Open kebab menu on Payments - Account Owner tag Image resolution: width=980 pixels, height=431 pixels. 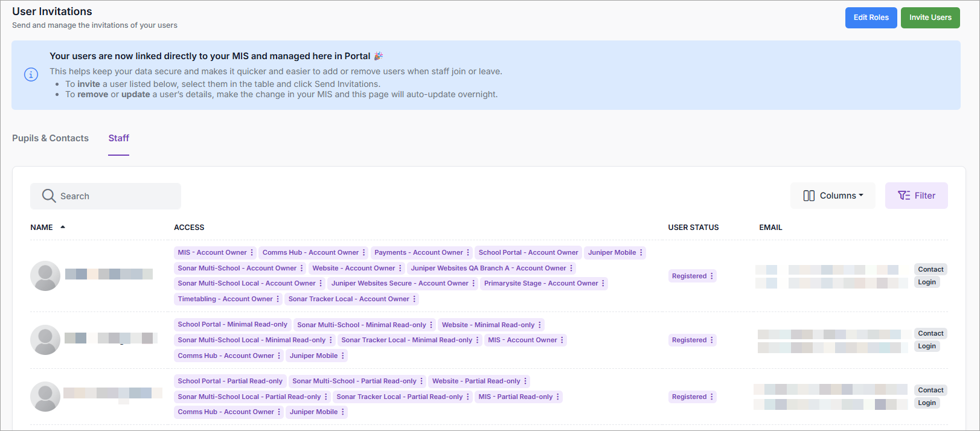coord(468,253)
